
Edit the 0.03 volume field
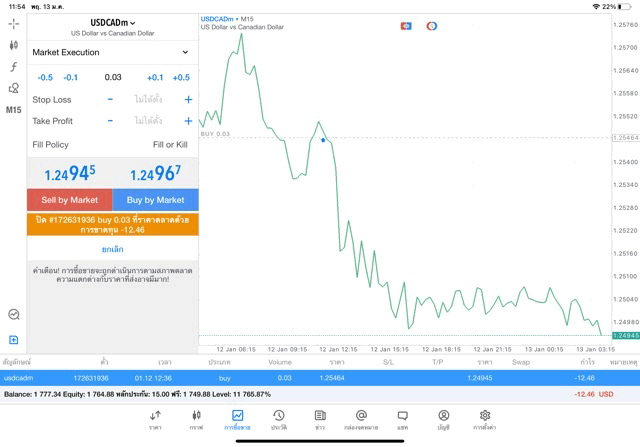(113, 77)
